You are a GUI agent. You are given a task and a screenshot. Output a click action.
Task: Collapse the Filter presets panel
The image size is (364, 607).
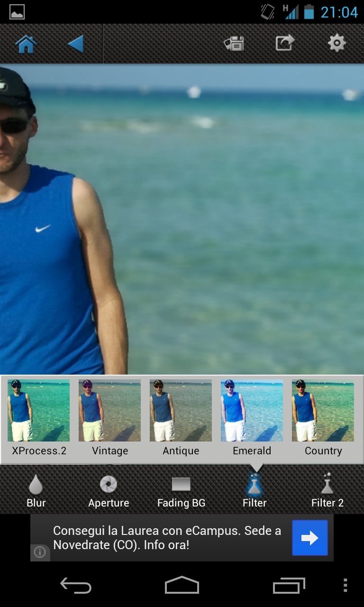pos(255,490)
